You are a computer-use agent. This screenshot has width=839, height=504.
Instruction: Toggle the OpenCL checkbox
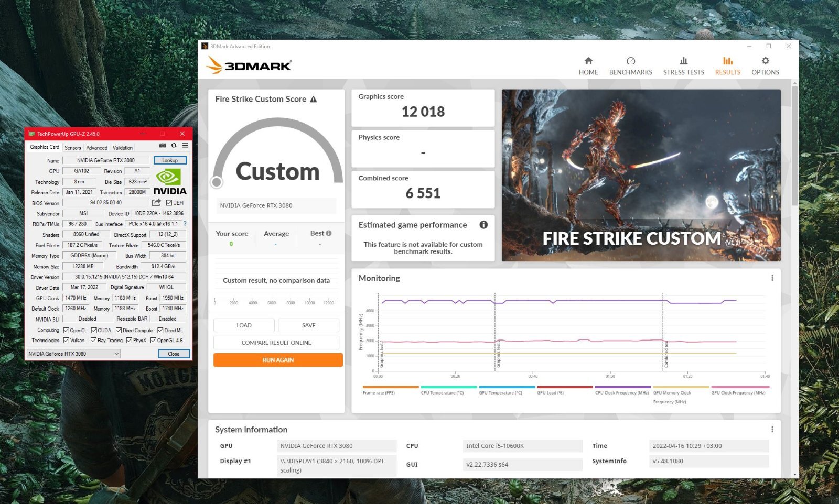[66, 330]
